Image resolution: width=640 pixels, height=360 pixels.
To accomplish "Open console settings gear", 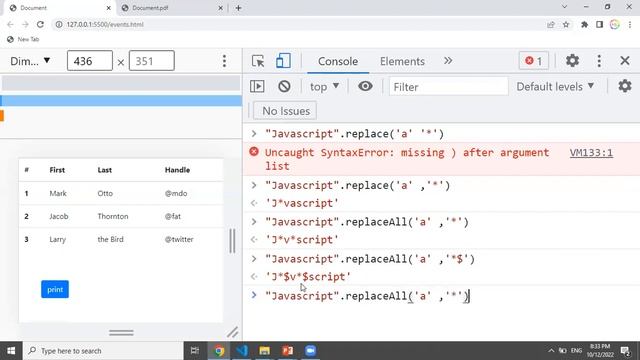I will click(624, 86).
